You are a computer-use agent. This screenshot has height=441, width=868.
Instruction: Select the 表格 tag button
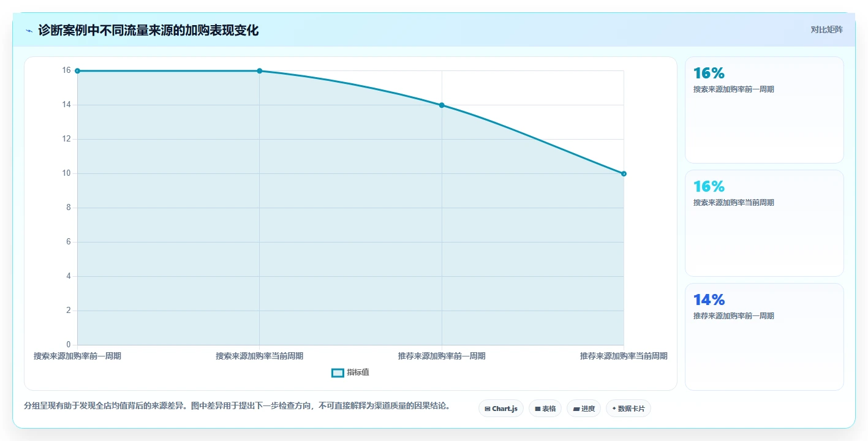(x=545, y=409)
